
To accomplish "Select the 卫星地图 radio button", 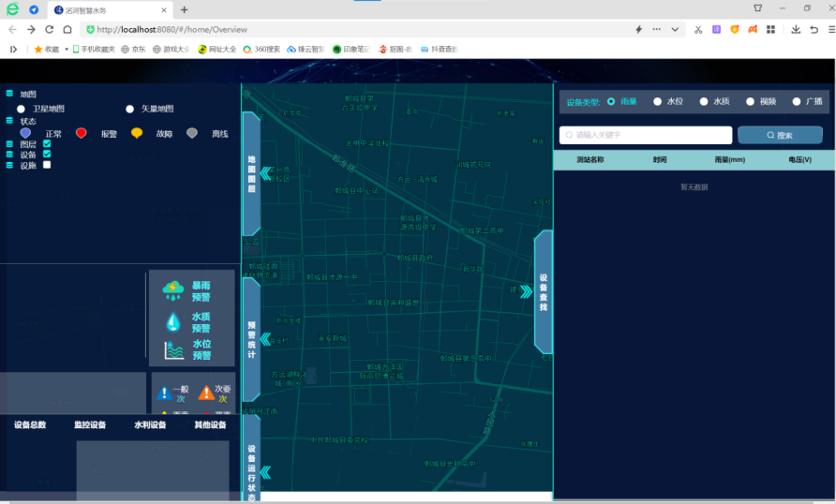I will pyautogui.click(x=21, y=110).
